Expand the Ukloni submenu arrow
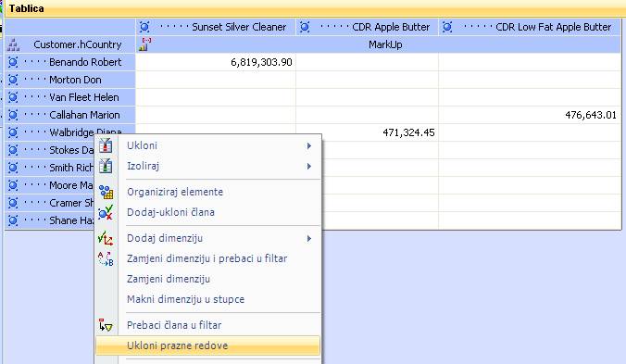626x364 pixels. [x=309, y=145]
